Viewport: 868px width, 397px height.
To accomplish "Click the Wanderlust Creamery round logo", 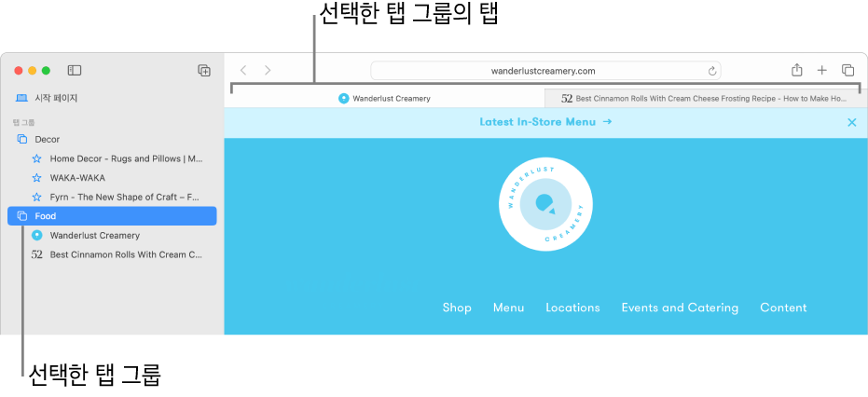I will pos(545,204).
